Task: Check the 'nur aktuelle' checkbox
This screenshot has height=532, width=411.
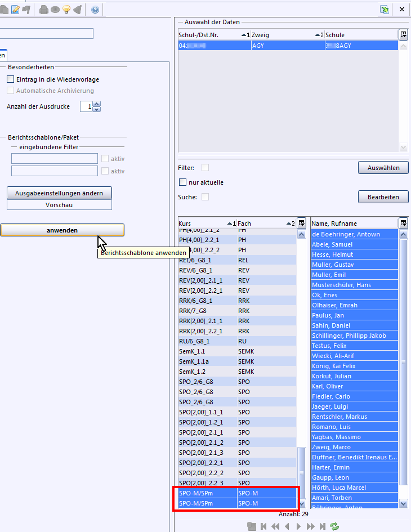Action: 182,182
